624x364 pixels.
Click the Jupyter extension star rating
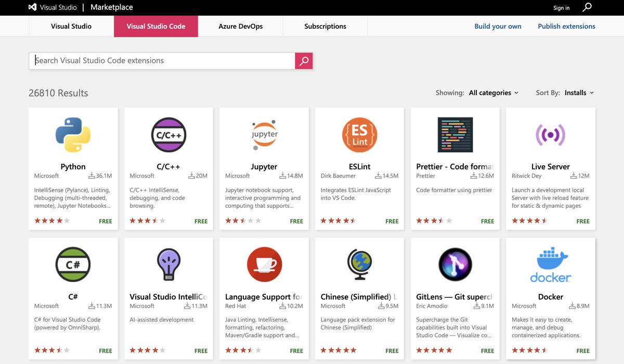coord(243,221)
